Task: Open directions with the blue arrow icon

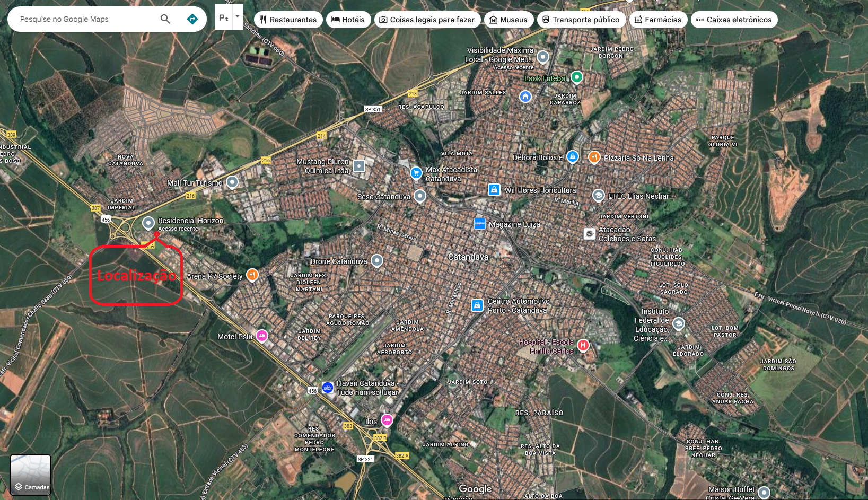Action: point(192,19)
